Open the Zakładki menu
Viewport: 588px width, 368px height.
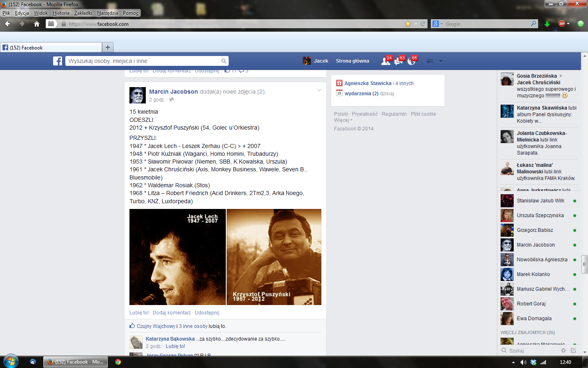pyautogui.click(x=83, y=13)
